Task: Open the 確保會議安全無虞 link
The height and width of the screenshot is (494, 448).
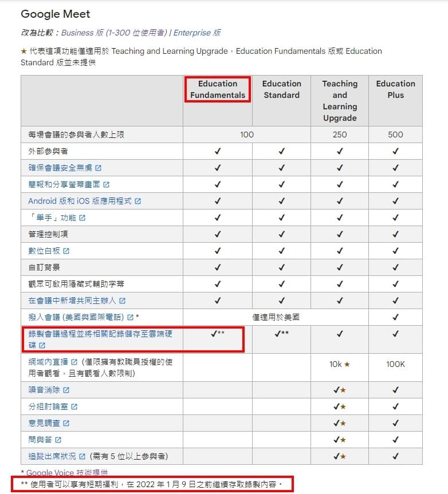Action: click(x=60, y=168)
